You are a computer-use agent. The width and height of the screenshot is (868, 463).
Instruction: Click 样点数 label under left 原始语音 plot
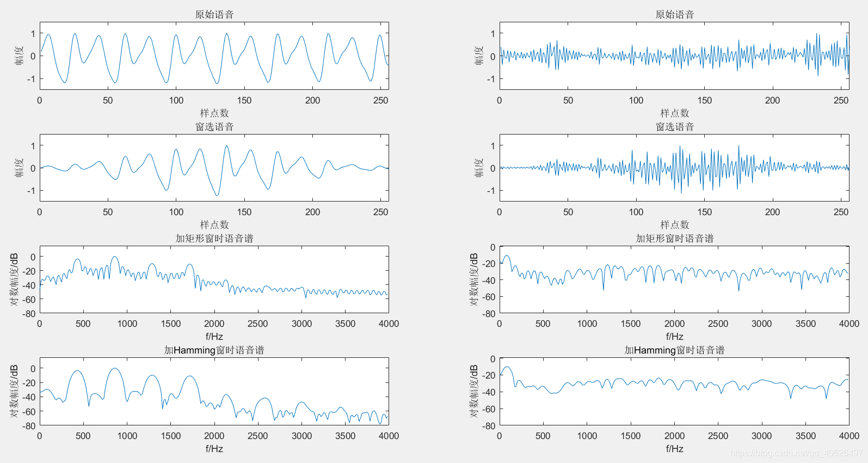214,113
